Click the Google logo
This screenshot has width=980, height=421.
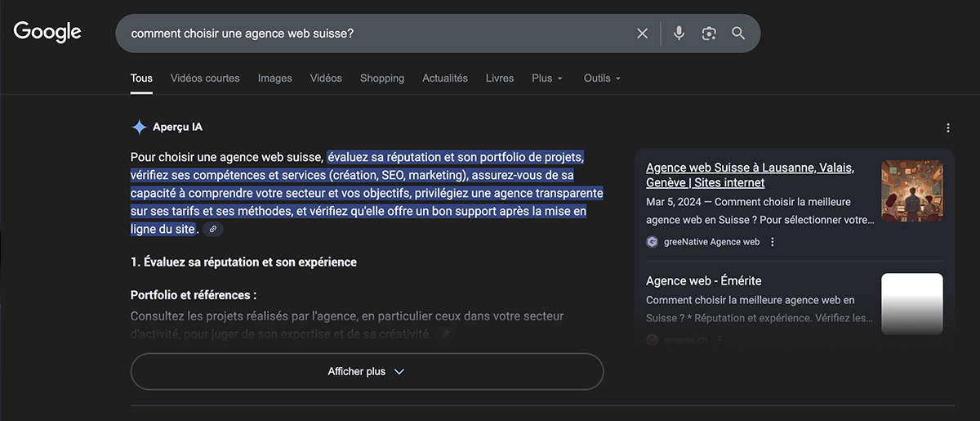(x=47, y=32)
